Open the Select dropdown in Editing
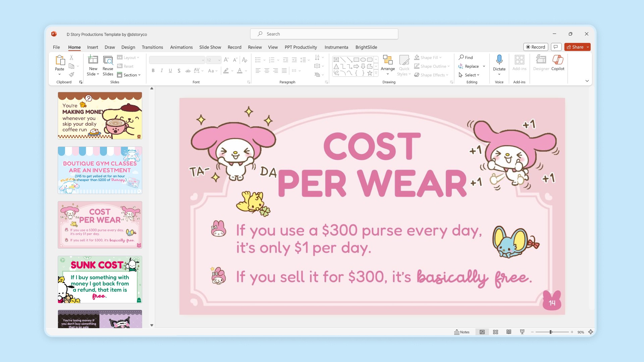The width and height of the screenshot is (644, 362). pos(469,75)
